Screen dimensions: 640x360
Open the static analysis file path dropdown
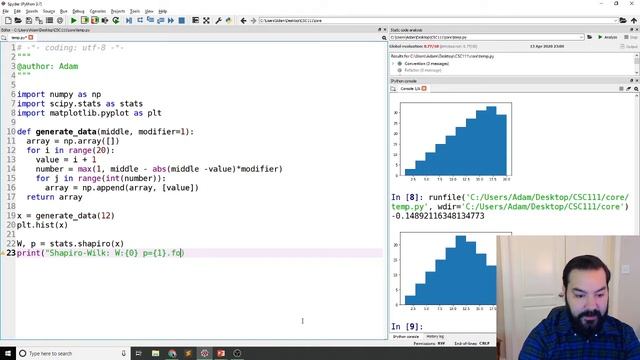tap(581, 37)
